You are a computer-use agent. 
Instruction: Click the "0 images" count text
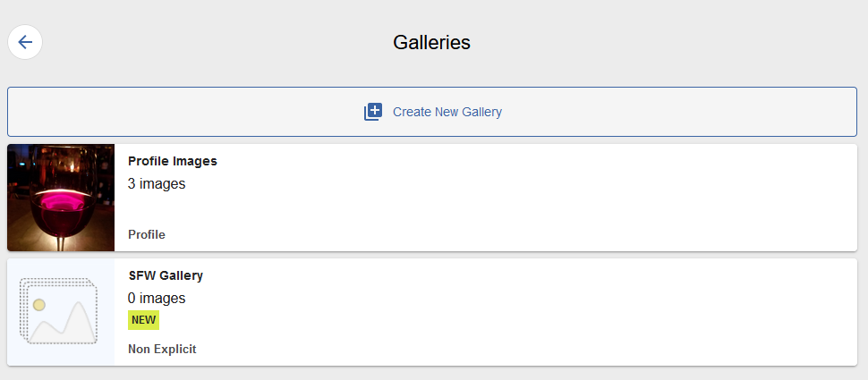pyautogui.click(x=157, y=299)
